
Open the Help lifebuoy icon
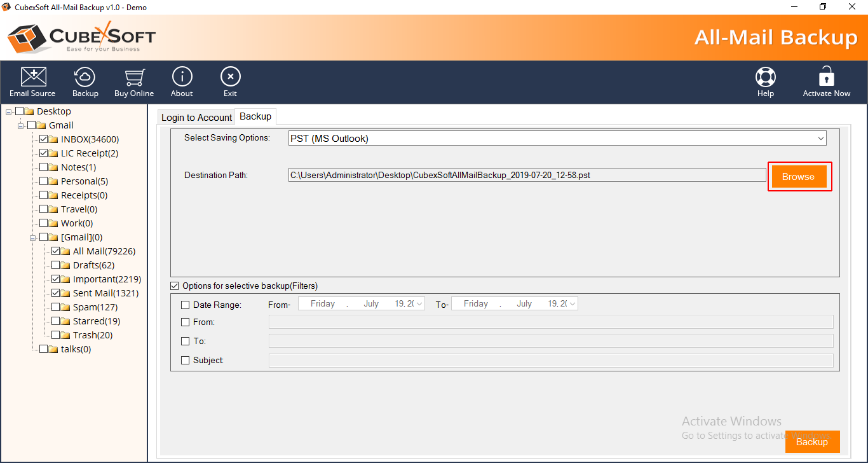(x=765, y=83)
